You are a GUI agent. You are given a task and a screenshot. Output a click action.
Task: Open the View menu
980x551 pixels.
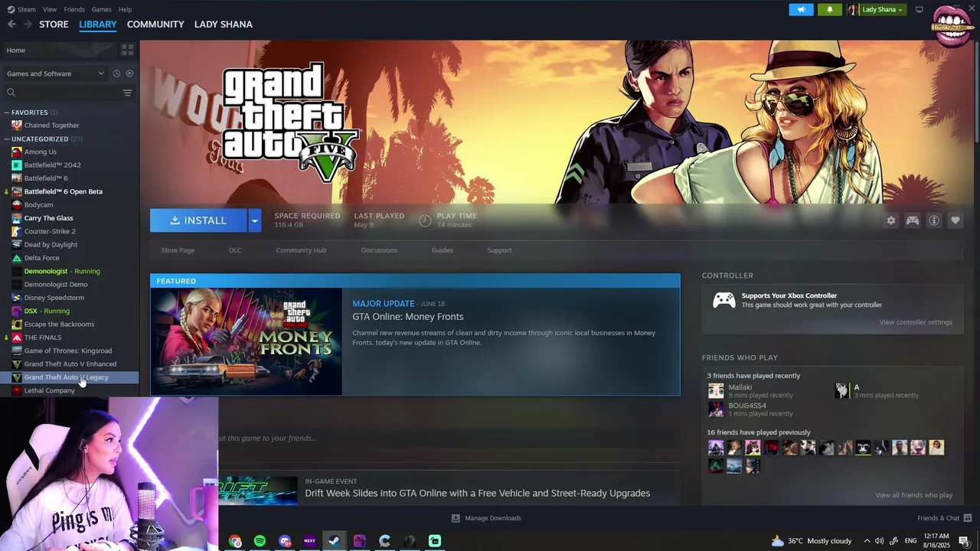[50, 9]
